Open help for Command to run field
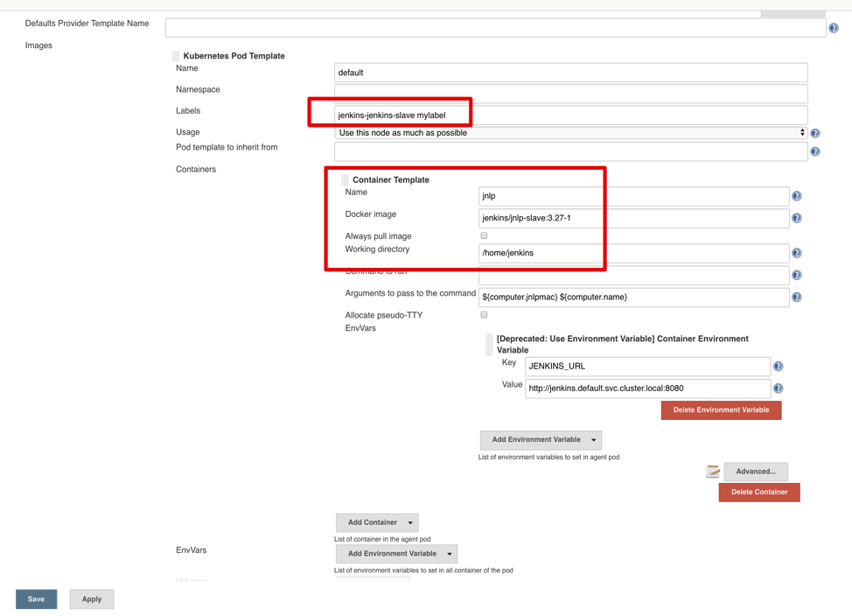 click(x=797, y=275)
